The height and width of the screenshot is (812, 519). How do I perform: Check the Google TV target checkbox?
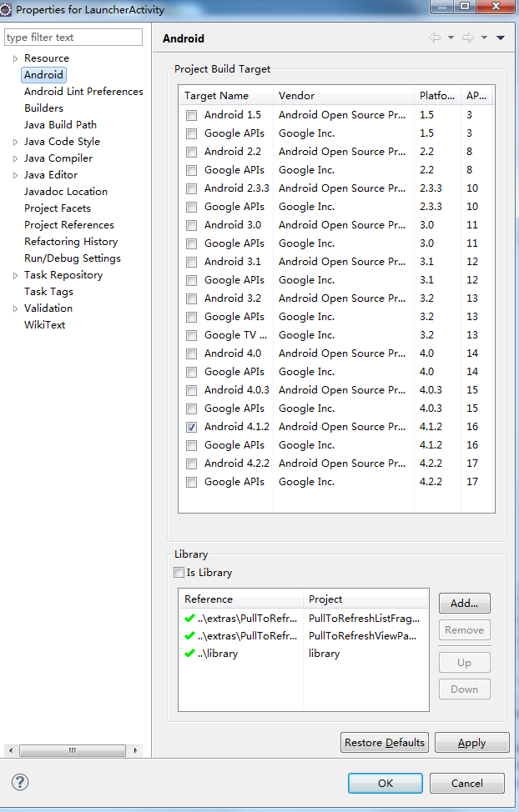[191, 335]
